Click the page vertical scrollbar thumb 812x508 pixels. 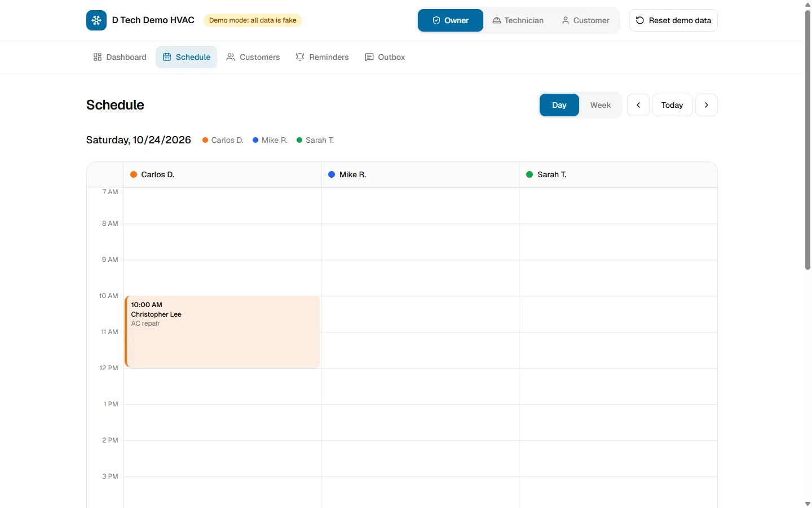pos(807,140)
